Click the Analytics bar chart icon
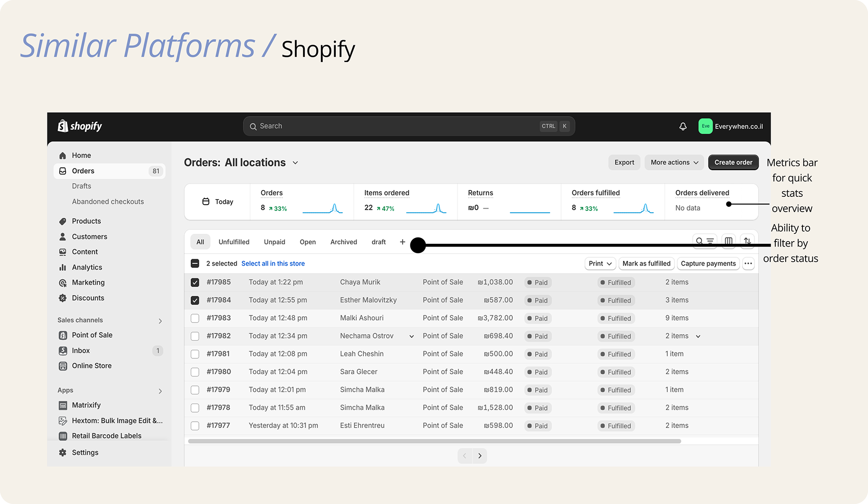Image resolution: width=868 pixels, height=504 pixels. [x=63, y=267]
